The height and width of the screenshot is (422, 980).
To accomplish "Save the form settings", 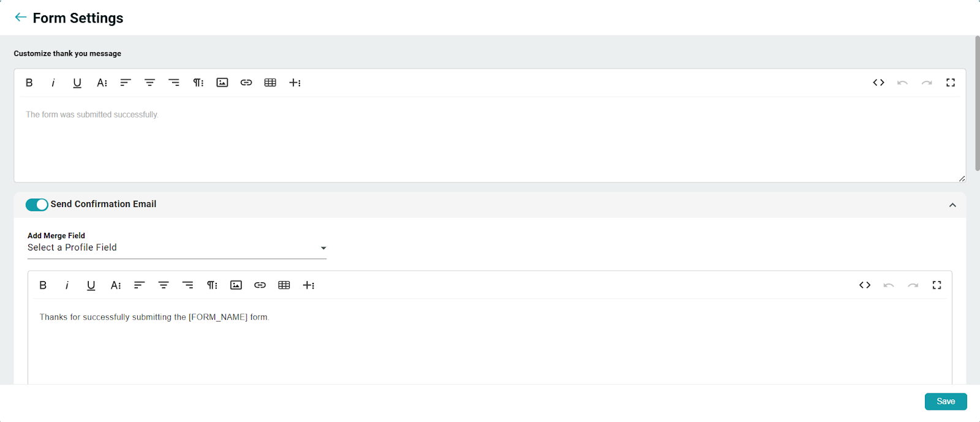I will pos(945,402).
